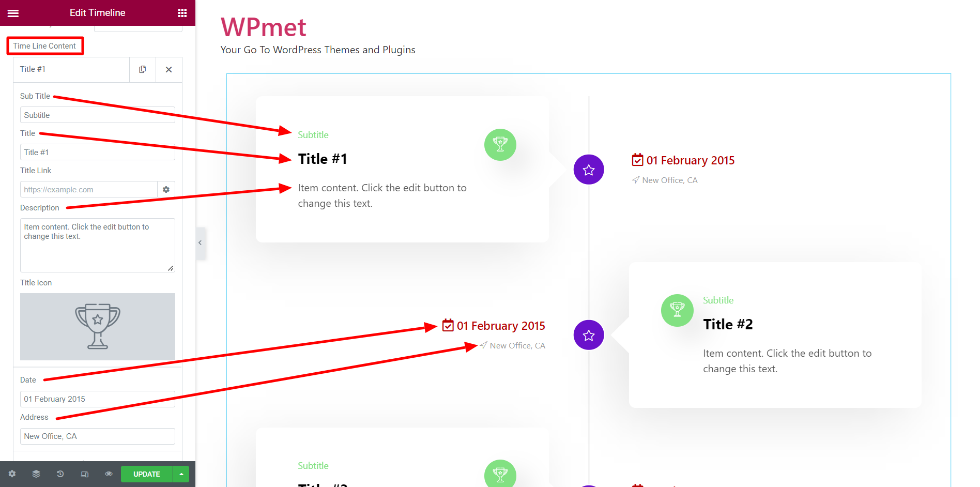Open revision history
This screenshot has height=487, width=980.
coord(60,474)
